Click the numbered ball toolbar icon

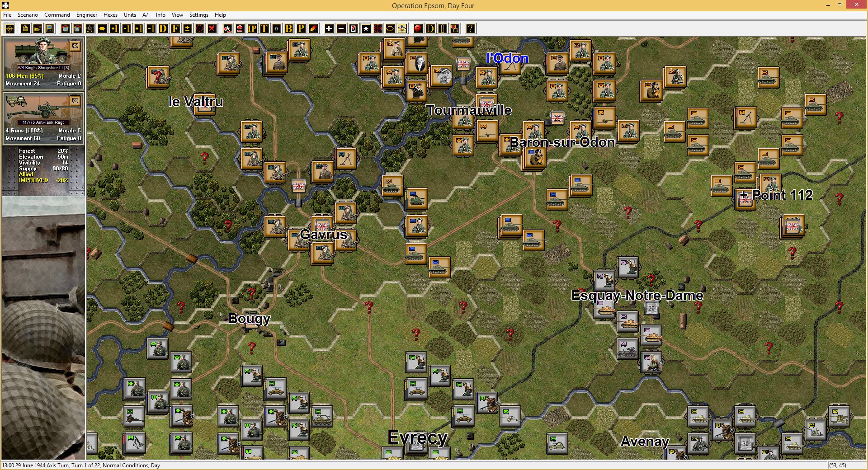(277, 29)
